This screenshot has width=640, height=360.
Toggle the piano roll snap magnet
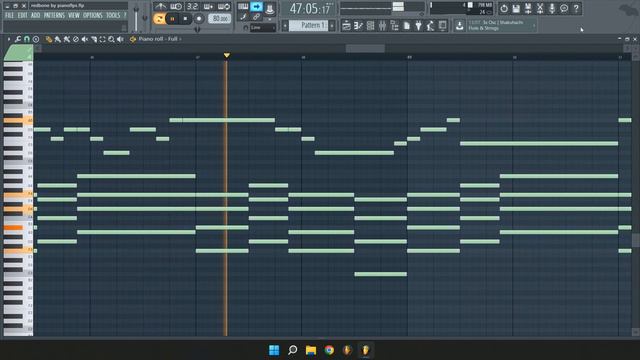coord(27,39)
